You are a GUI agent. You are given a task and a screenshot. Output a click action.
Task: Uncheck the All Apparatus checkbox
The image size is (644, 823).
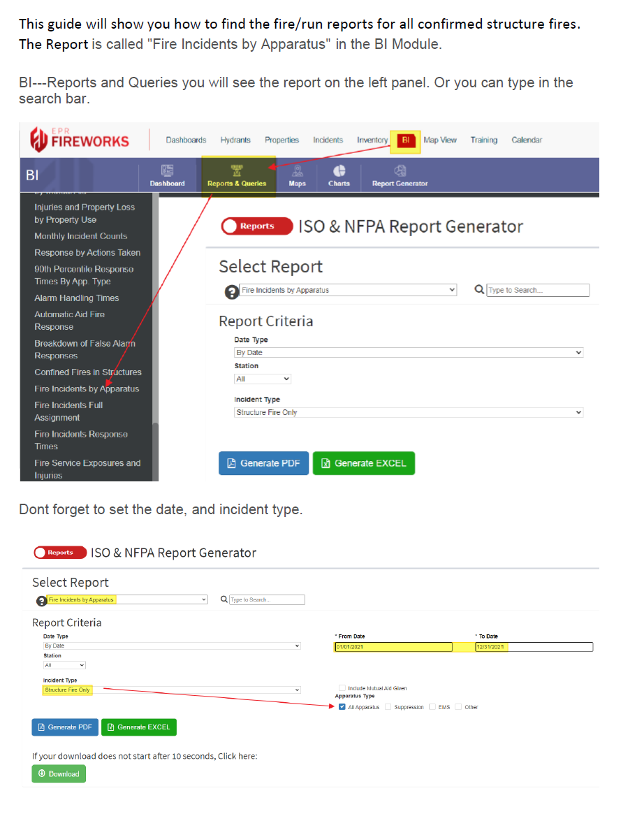(x=342, y=706)
